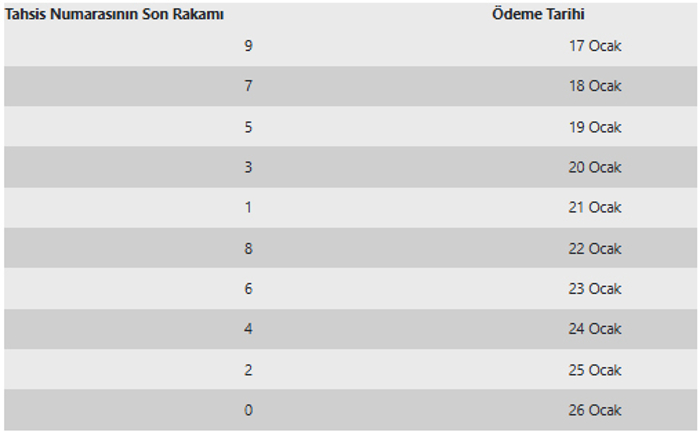Click the "17 Ocak" date cell
Viewport: 700px width, 432px height.
point(595,46)
